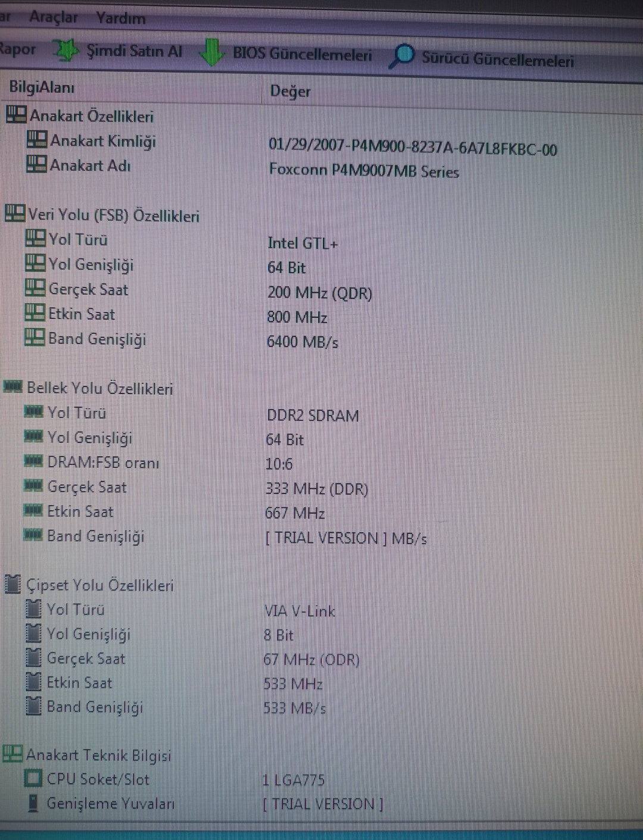The height and width of the screenshot is (840, 643).
Task: Click the Veri Yolu (FSB) Özellikleri icon
Action: click(x=15, y=213)
